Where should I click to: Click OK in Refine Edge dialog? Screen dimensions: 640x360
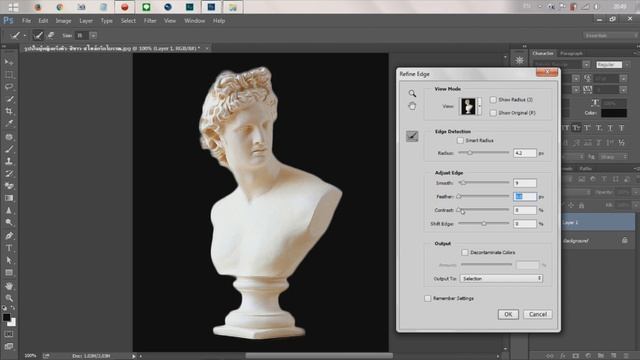point(508,314)
